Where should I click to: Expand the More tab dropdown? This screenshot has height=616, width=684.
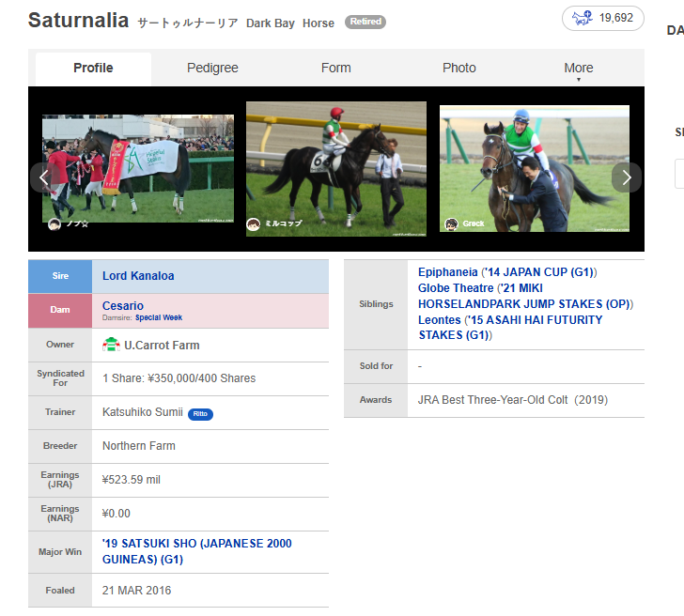pyautogui.click(x=579, y=69)
